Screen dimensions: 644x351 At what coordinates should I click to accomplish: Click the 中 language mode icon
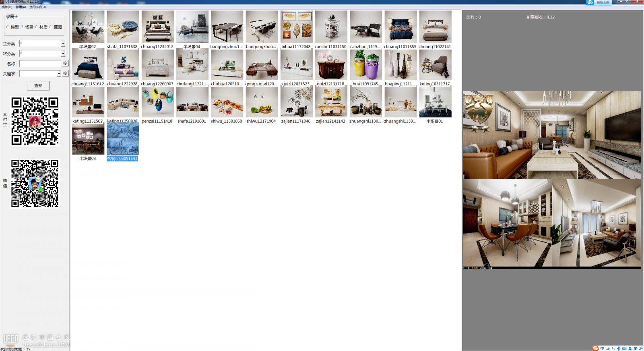coord(602,349)
